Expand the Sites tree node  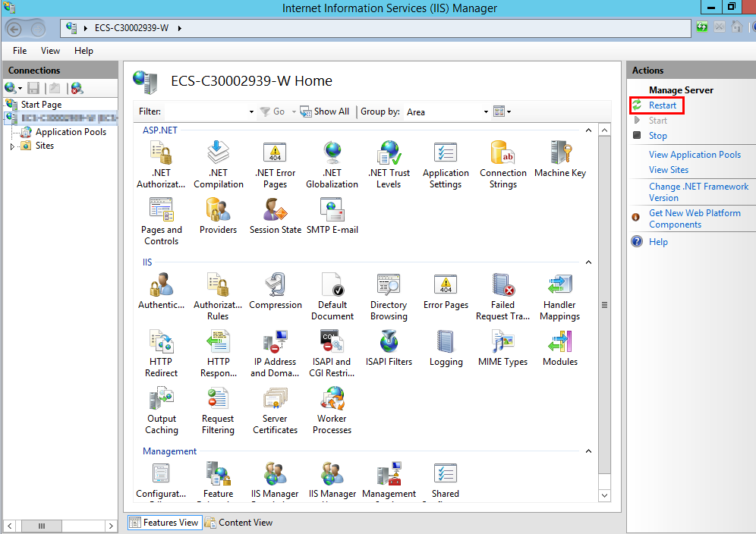click(x=12, y=146)
